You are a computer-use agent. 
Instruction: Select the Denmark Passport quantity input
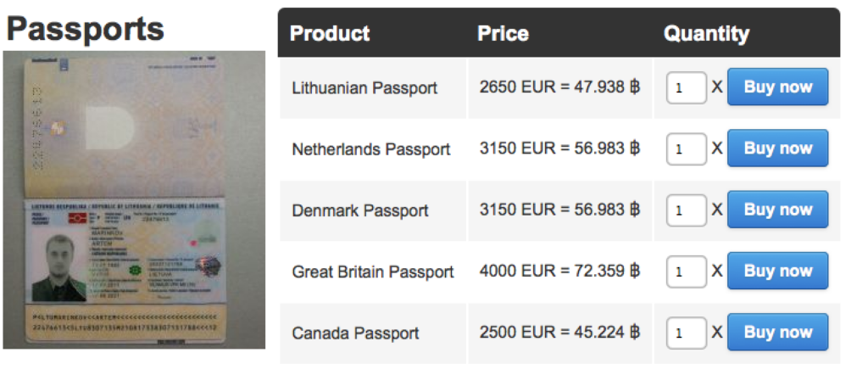click(686, 210)
